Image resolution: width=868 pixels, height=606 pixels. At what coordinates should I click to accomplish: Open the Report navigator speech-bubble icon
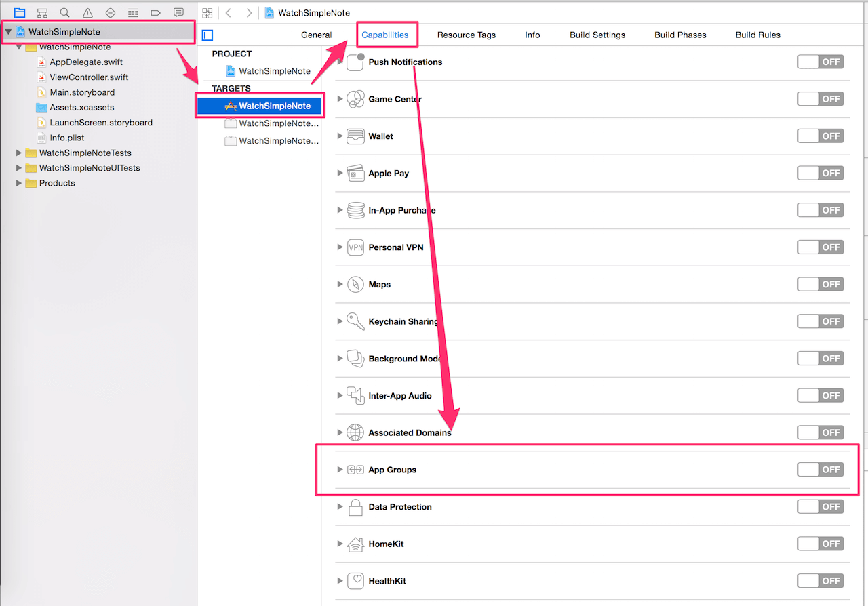click(x=178, y=13)
